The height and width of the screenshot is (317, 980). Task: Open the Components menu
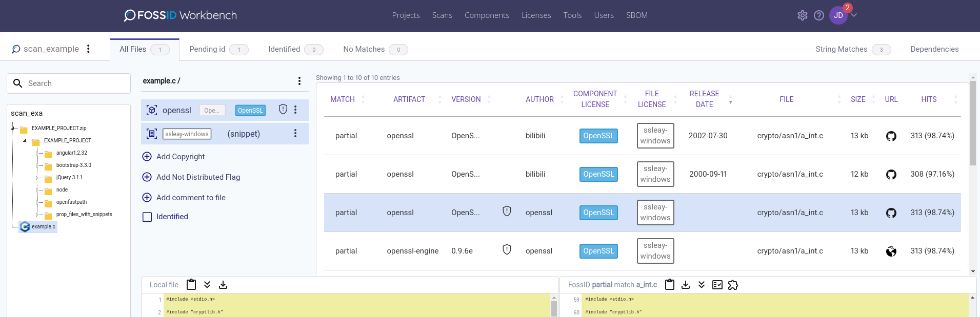(x=487, y=15)
